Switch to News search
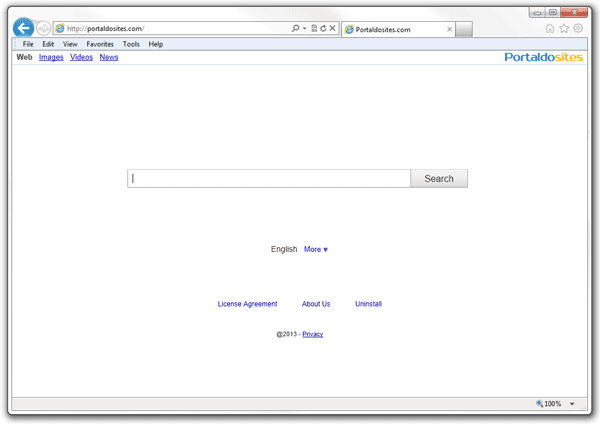The width and height of the screenshot is (600, 424). (x=109, y=57)
